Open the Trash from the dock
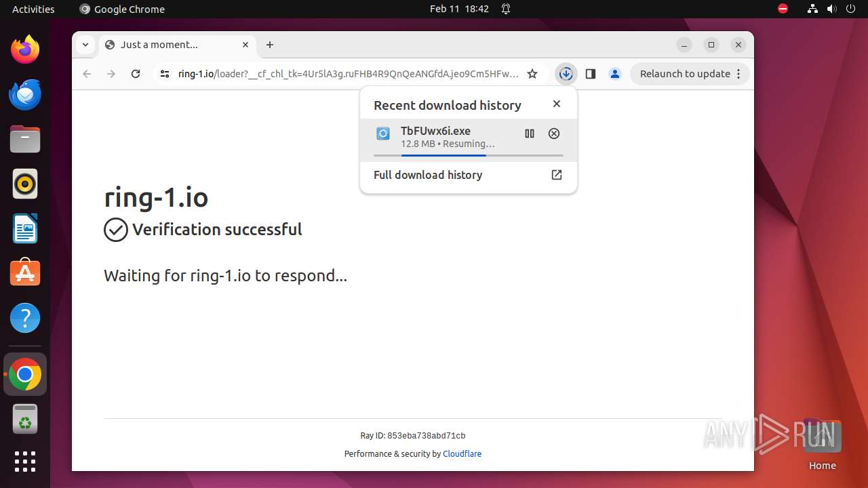The width and height of the screenshot is (868, 488). click(x=25, y=419)
